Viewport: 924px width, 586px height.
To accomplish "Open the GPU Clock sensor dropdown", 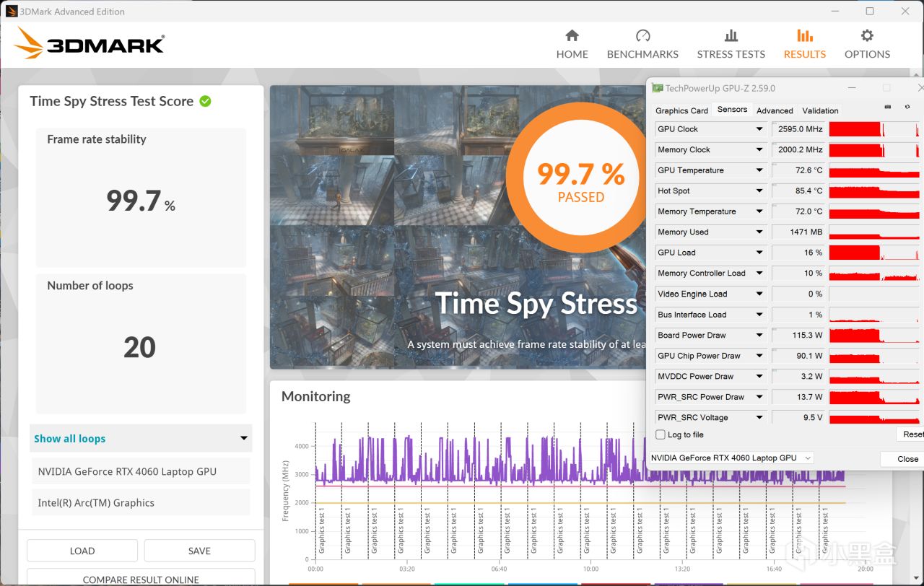I will pos(759,129).
